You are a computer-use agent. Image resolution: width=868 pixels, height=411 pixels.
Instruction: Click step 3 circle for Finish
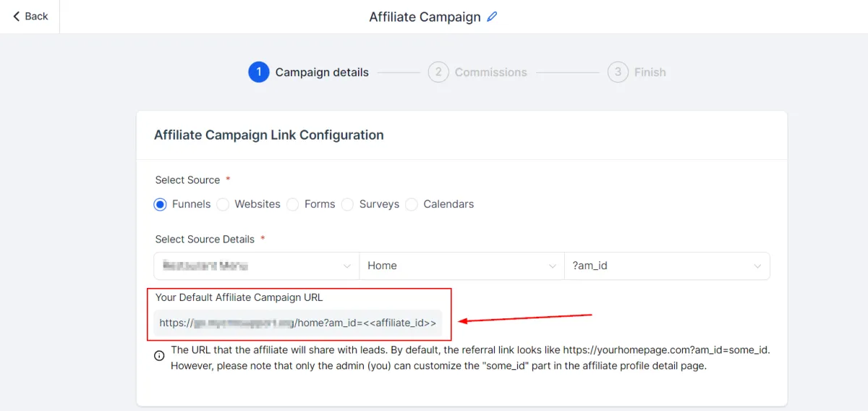618,72
